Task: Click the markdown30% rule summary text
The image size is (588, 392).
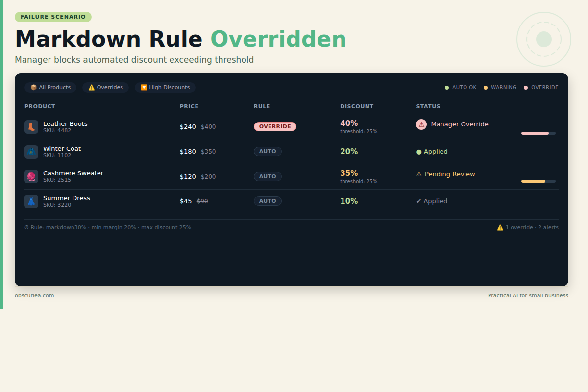Action: pyautogui.click(x=111, y=227)
